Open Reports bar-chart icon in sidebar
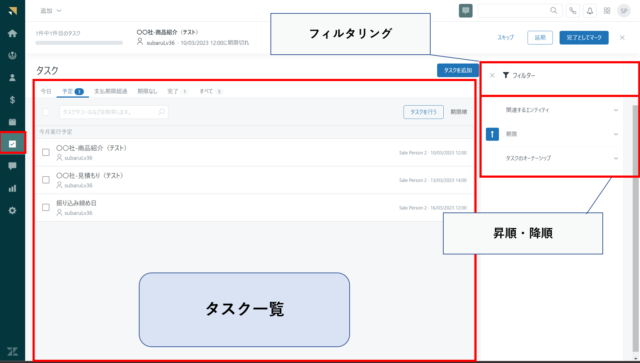Viewport: 640px width, 363px height. click(x=12, y=188)
